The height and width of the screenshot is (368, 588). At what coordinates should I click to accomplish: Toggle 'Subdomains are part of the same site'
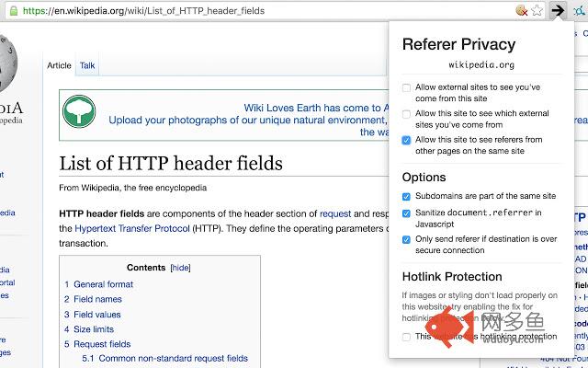coord(406,197)
